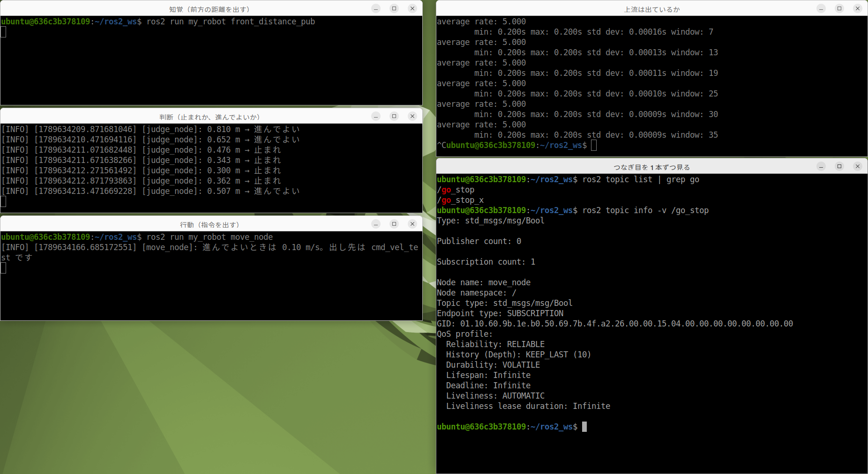Close the 判断 terminal window
Image resolution: width=868 pixels, height=474 pixels.
pos(412,116)
